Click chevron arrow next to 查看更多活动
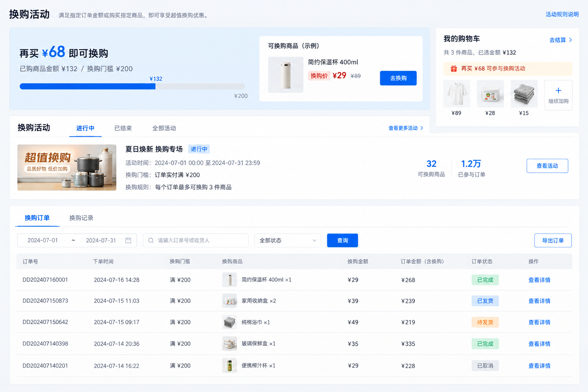588x392 pixels. 422,128
